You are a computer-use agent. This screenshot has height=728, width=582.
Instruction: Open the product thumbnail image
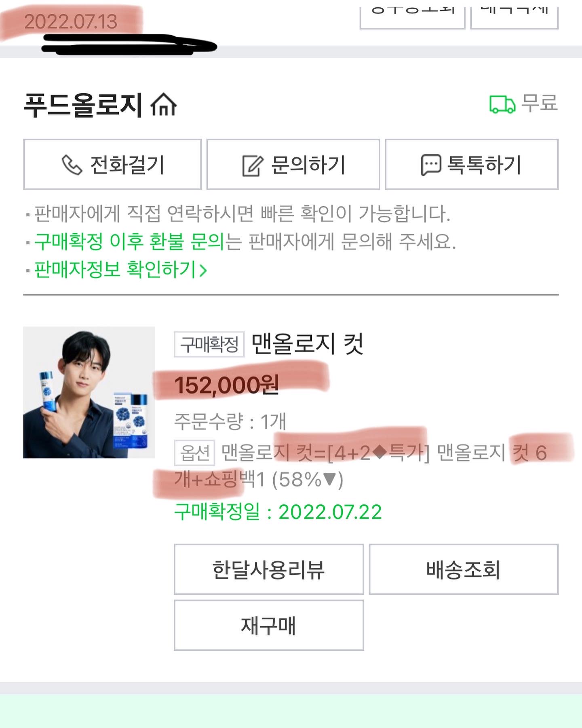(89, 392)
